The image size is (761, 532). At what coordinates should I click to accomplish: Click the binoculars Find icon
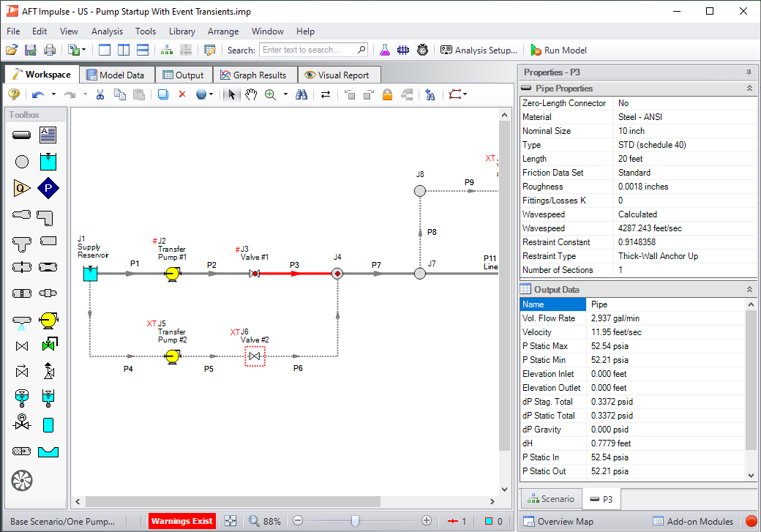[301, 94]
